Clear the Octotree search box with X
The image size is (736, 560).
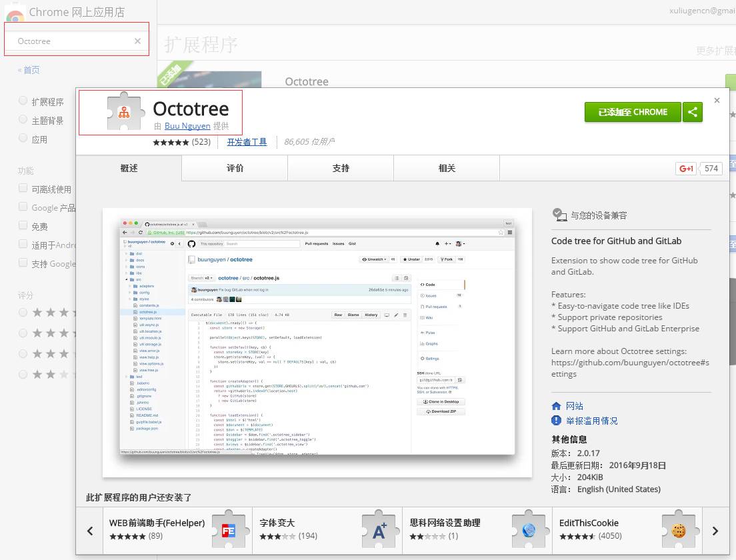click(x=137, y=41)
